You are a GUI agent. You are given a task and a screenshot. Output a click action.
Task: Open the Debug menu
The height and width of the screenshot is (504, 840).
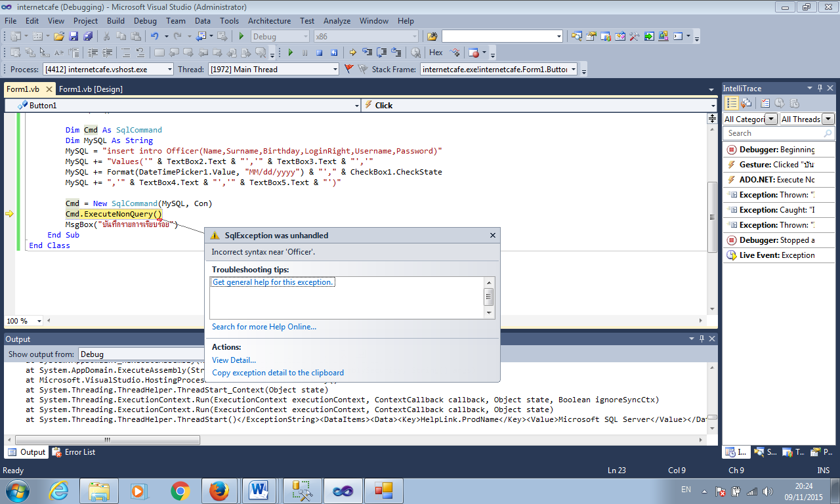(145, 21)
